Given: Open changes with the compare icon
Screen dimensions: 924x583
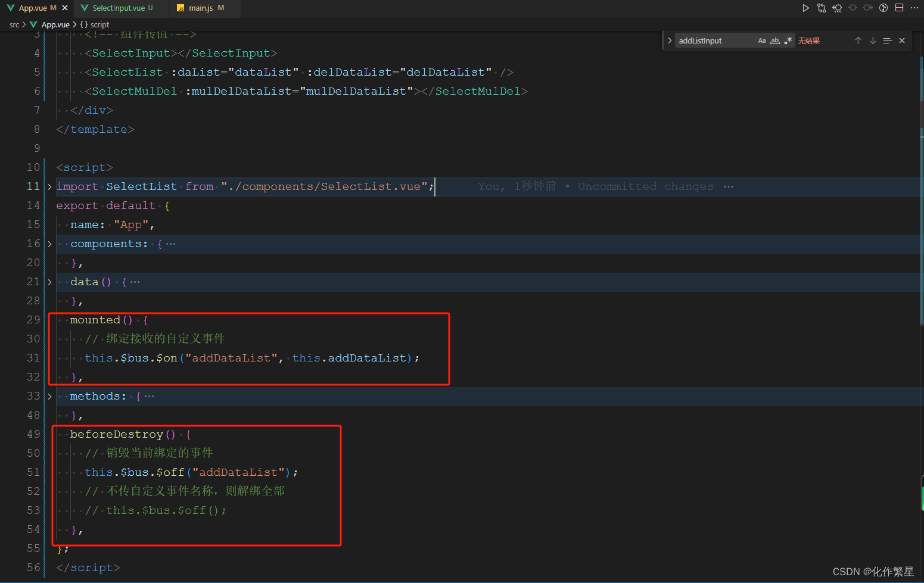Looking at the screenshot, I should 822,8.
